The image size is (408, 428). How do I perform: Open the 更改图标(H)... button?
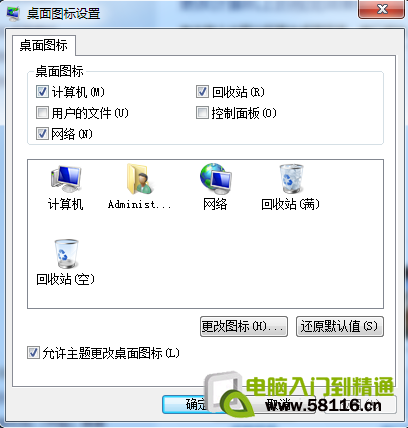pyautogui.click(x=244, y=326)
